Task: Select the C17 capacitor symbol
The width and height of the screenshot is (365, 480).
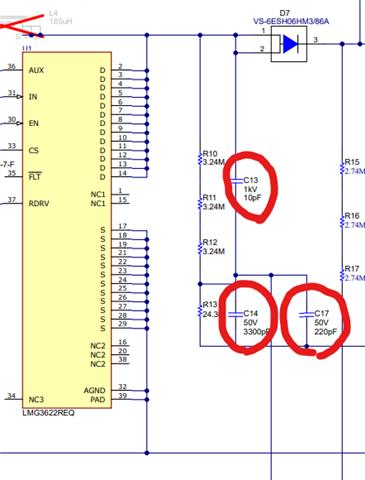Action: (x=306, y=314)
